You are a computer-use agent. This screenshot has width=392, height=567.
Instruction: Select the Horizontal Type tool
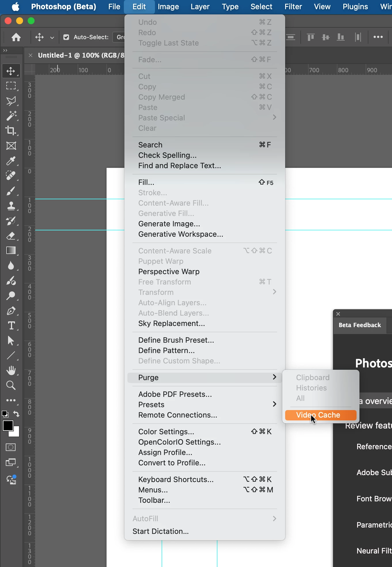(x=11, y=326)
